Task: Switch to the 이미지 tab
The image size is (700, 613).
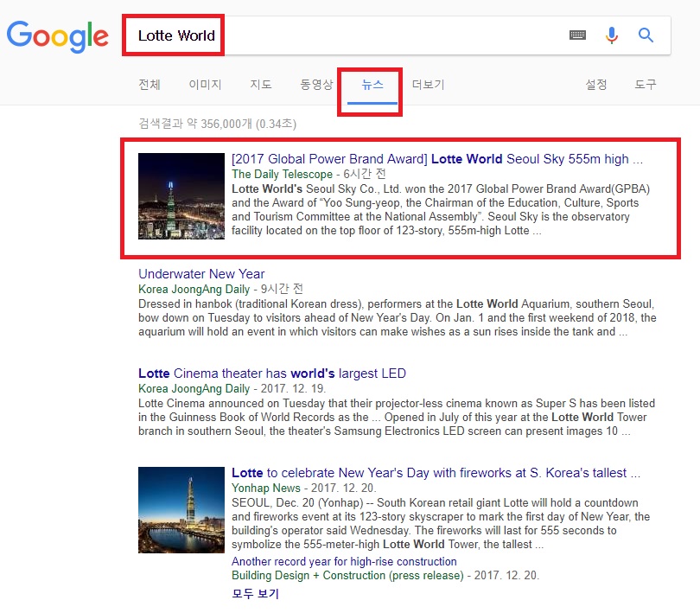Action: (205, 85)
